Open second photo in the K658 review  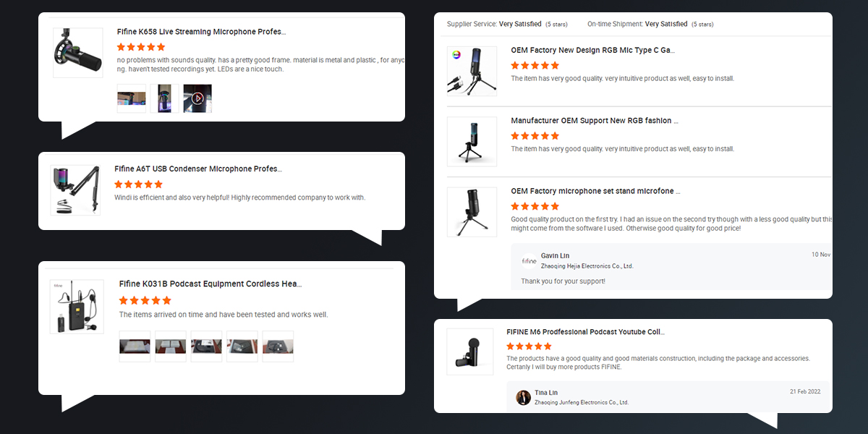(164, 98)
